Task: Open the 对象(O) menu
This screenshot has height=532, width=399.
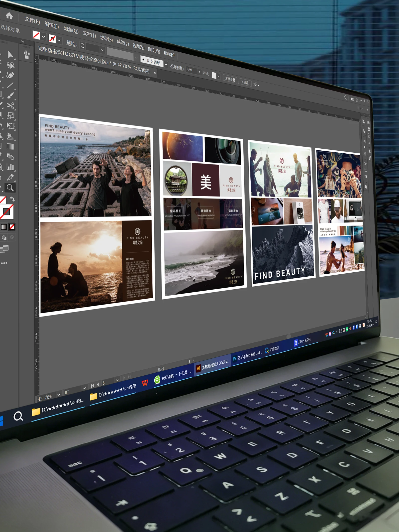Action: click(x=71, y=30)
